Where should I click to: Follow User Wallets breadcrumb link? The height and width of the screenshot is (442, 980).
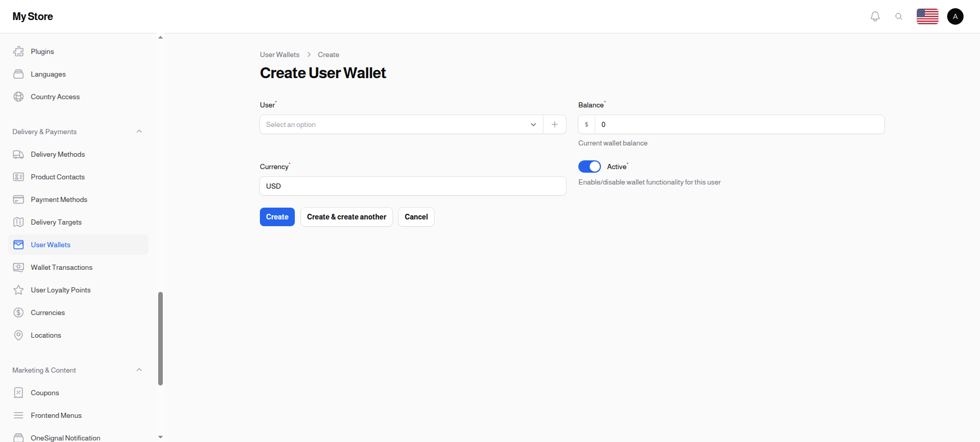click(279, 54)
